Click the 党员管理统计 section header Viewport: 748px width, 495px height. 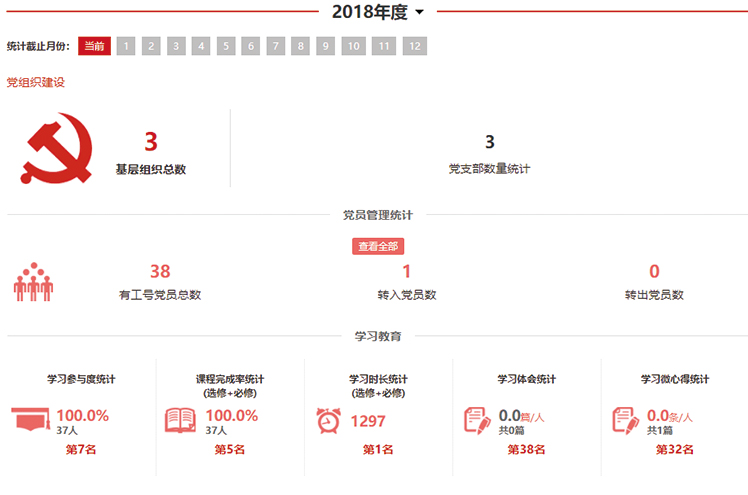(378, 215)
